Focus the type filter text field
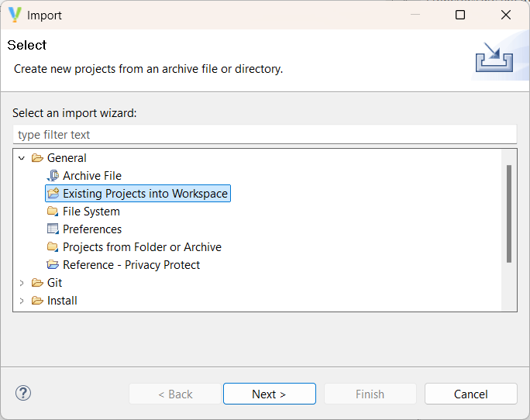 tap(265, 135)
